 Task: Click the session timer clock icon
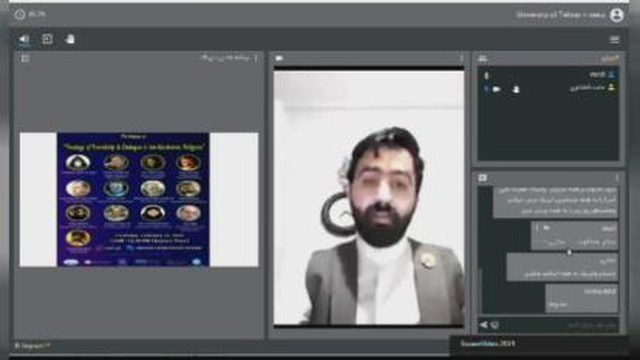20,15
